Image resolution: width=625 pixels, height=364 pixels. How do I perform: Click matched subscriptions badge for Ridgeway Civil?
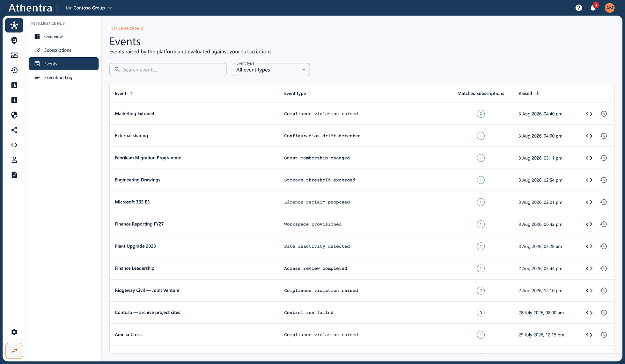(481, 290)
